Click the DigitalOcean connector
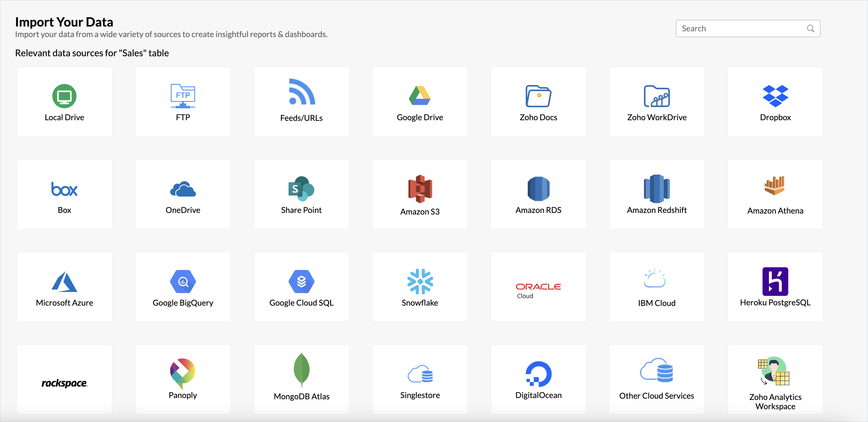The height and width of the screenshot is (422, 868). 538,379
